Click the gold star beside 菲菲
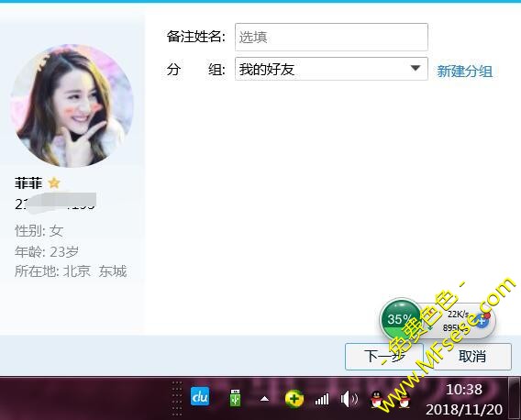The image size is (521, 420). click(x=54, y=182)
